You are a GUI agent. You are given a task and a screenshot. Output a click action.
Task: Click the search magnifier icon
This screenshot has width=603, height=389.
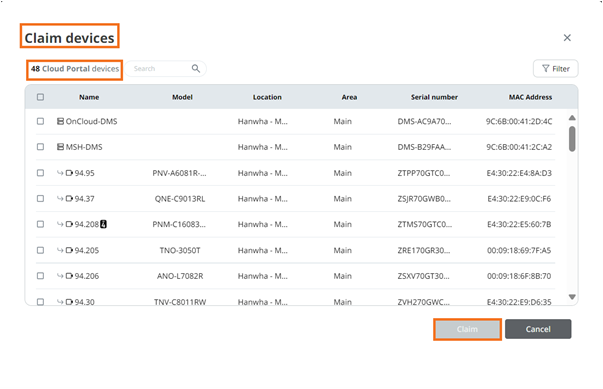196,68
